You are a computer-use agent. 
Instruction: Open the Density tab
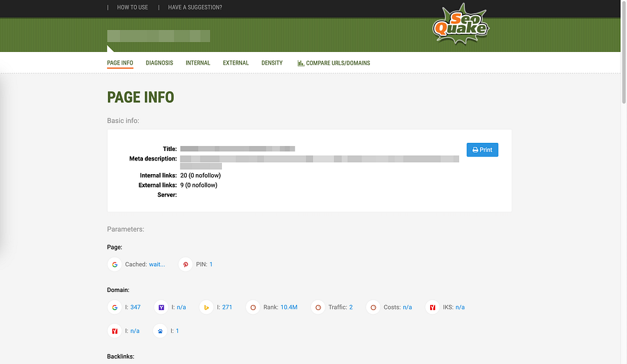(272, 63)
